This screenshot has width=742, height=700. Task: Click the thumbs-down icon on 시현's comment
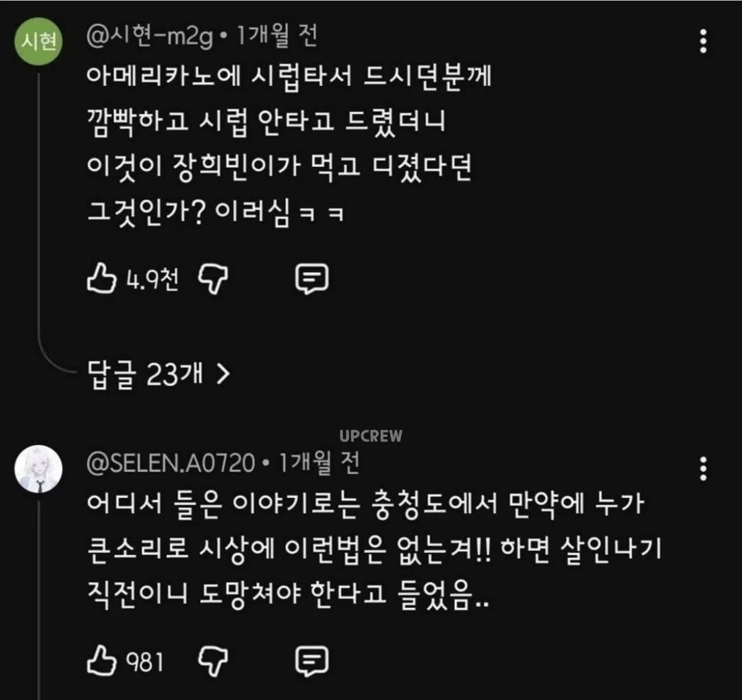(213, 280)
